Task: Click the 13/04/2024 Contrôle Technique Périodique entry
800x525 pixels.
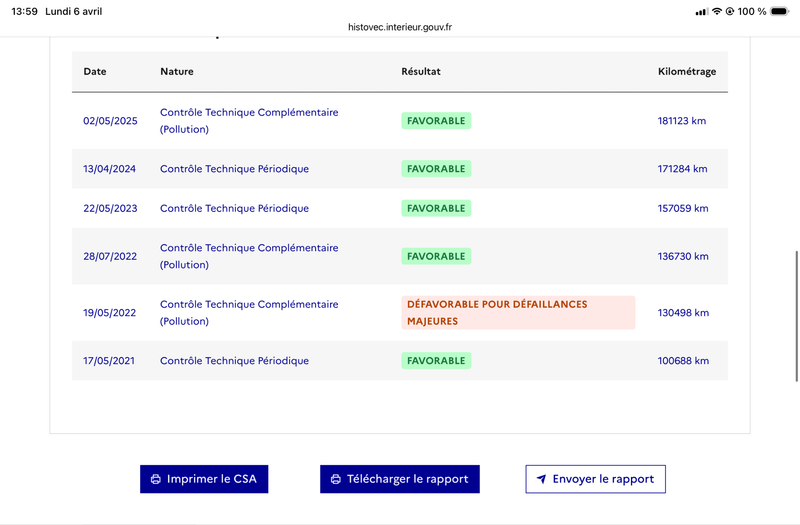Action: 234,169
